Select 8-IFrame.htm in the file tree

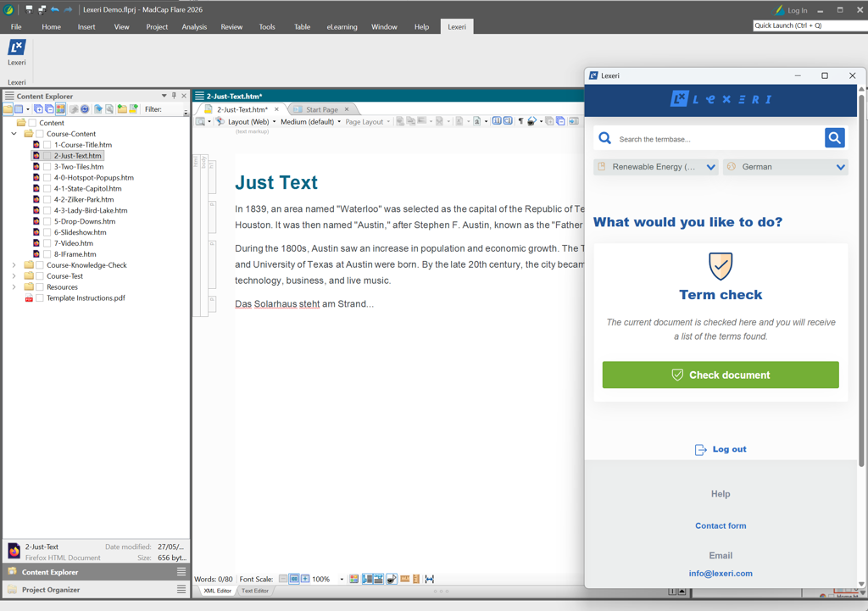pyautogui.click(x=75, y=254)
